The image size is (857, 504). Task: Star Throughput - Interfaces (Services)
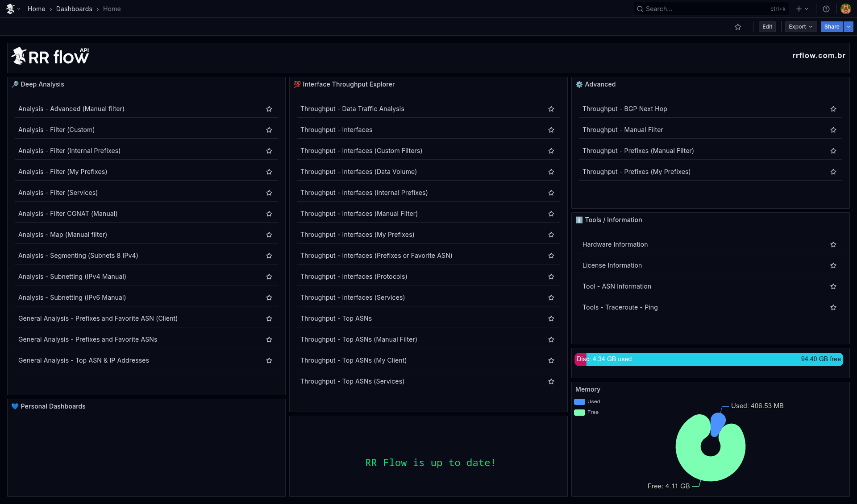551,297
